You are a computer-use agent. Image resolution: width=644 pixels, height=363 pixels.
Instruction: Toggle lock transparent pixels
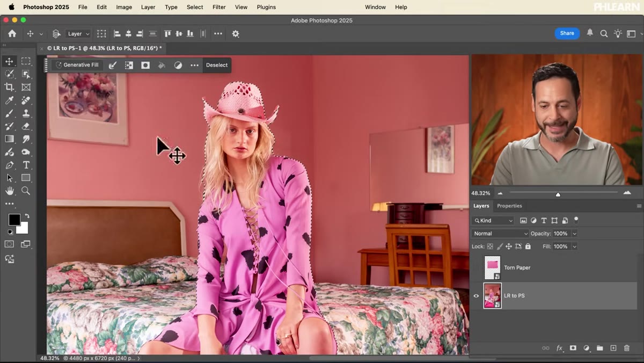pos(490,246)
